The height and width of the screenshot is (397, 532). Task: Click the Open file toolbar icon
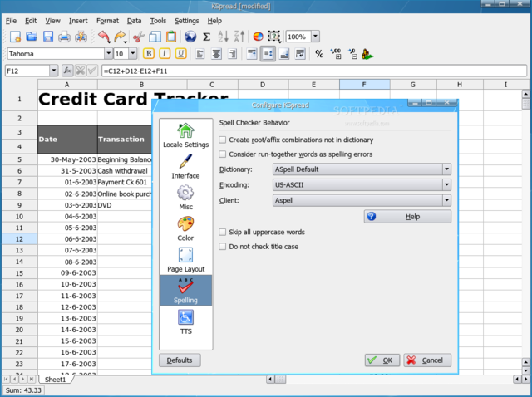(x=32, y=37)
